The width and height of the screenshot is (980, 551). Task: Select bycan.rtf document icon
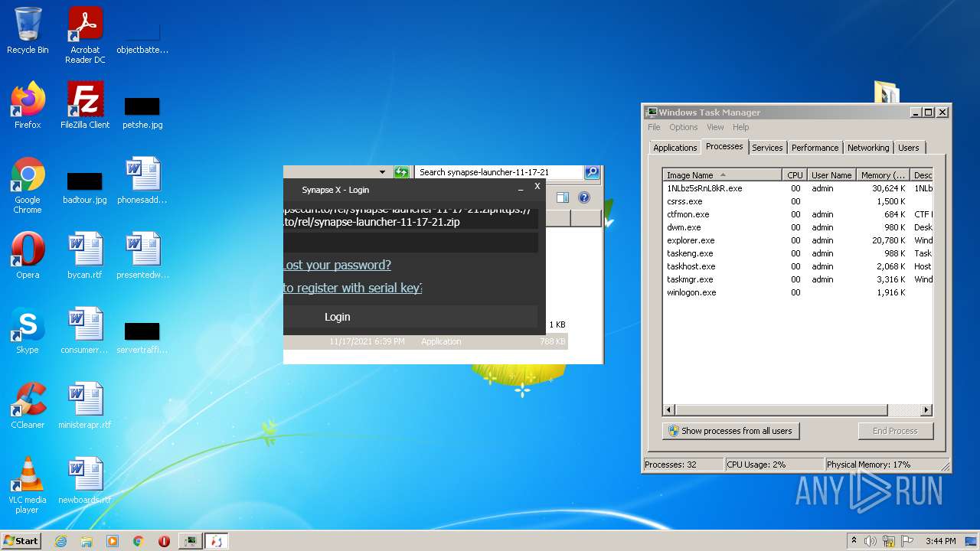(x=85, y=256)
